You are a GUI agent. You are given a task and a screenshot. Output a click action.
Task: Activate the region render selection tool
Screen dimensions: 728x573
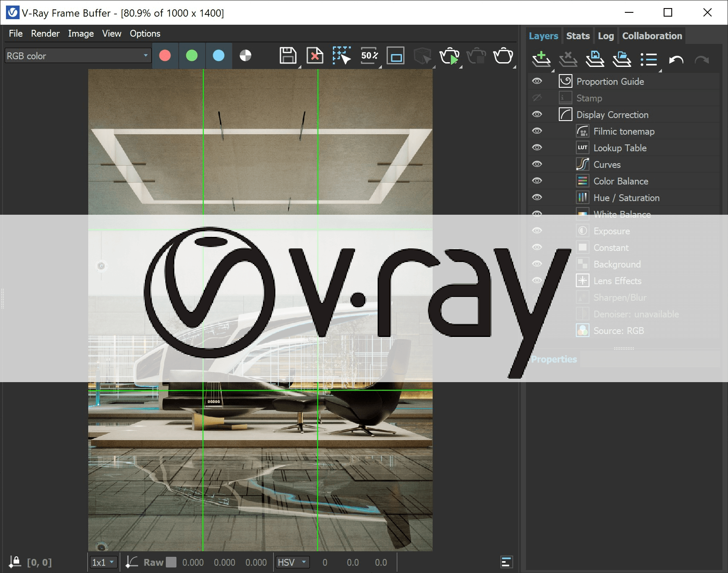pyautogui.click(x=341, y=56)
